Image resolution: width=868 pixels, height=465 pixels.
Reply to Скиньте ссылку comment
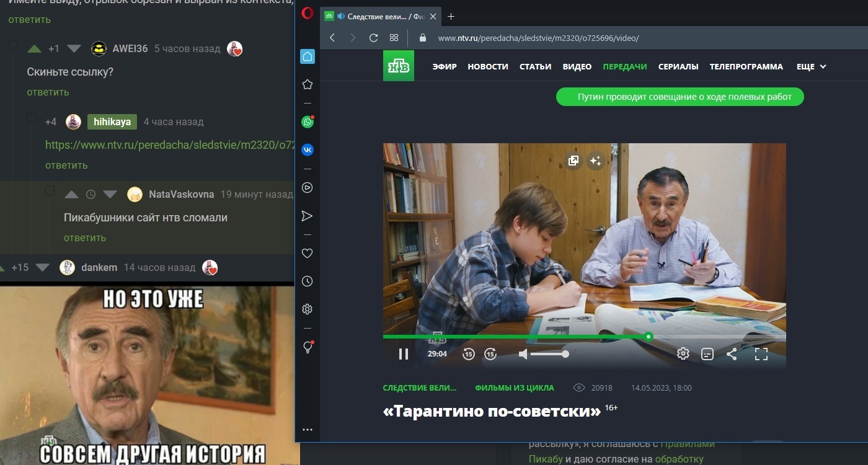click(x=48, y=92)
